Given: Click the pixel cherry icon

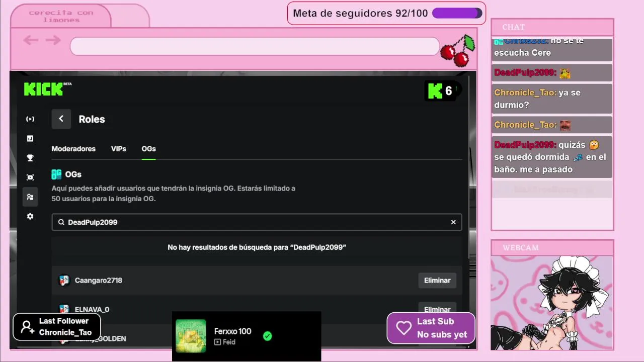Looking at the screenshot, I should tap(458, 50).
